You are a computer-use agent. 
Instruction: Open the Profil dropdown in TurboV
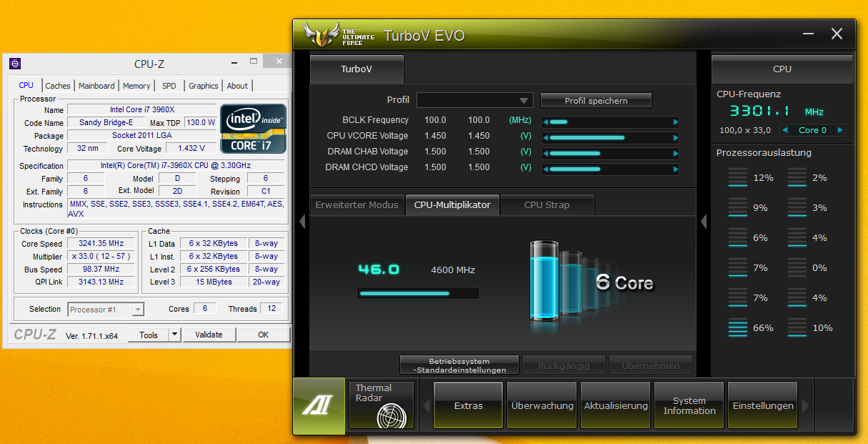(475, 100)
